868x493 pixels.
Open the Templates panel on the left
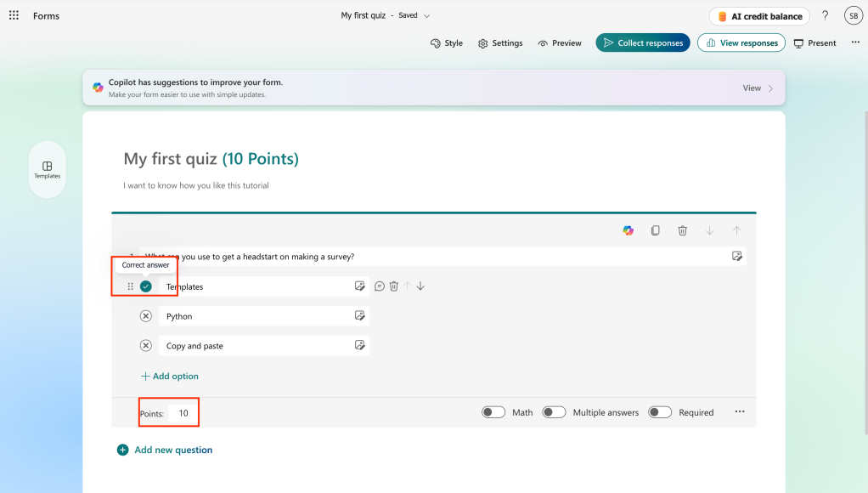click(x=47, y=169)
